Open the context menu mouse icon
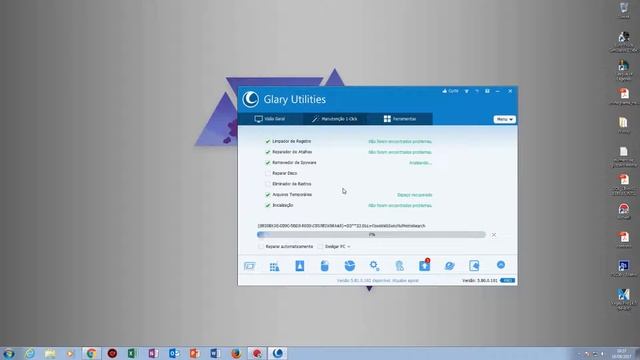This screenshot has height=360, width=640. (x=324, y=266)
